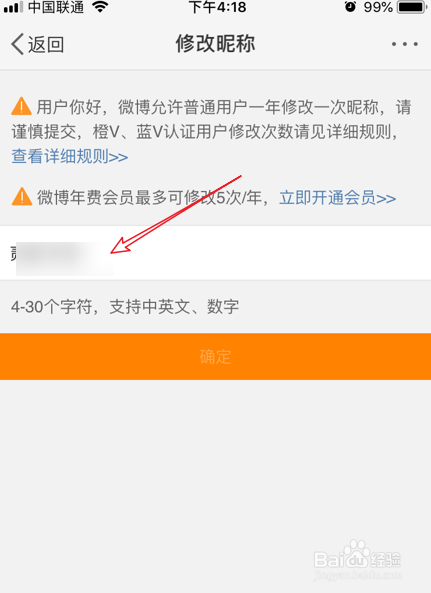
Task: Click the blurred nickname text in field
Action: coord(62,257)
